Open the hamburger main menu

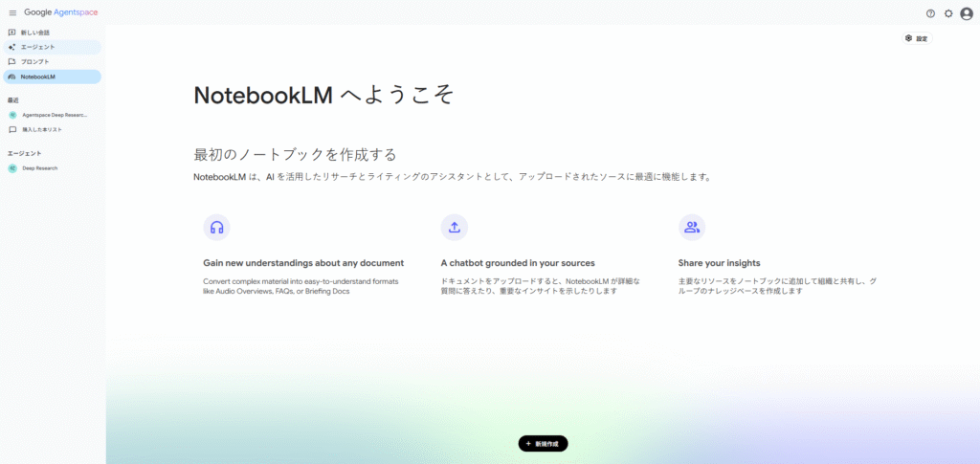12,13
